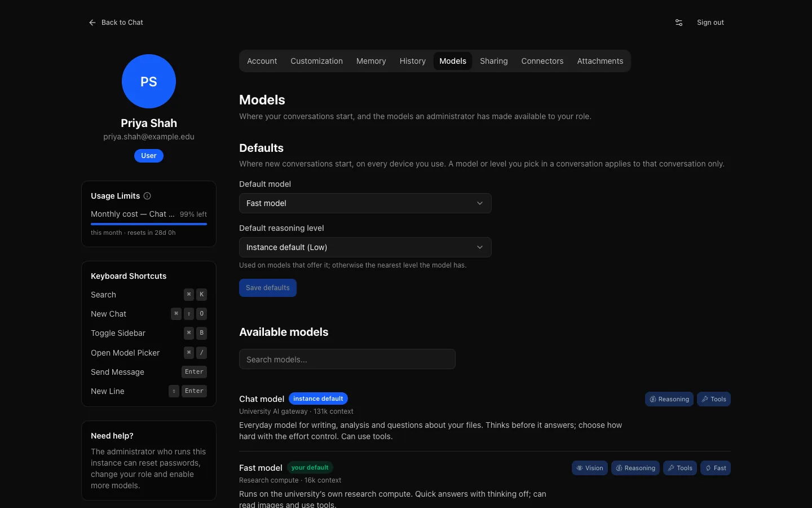Click the Save defaults button
This screenshot has height=508, width=812.
(268, 288)
